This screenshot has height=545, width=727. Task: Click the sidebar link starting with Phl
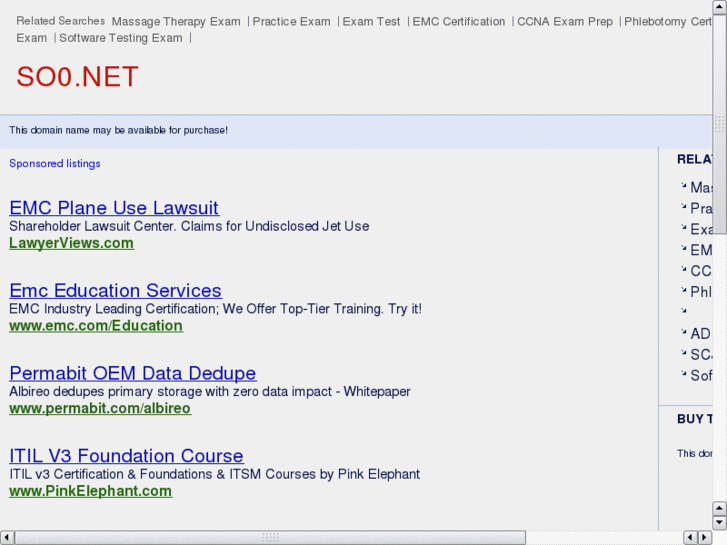click(701, 292)
